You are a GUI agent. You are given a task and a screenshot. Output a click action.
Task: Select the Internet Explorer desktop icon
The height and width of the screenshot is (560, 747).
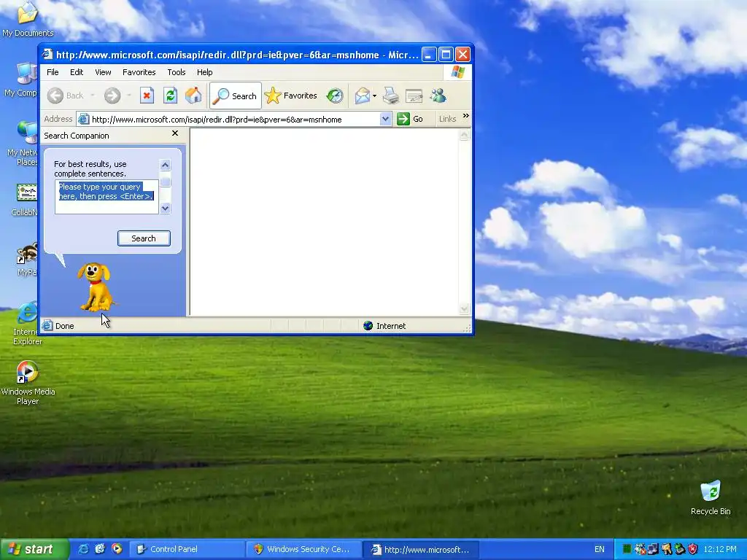click(x=28, y=324)
